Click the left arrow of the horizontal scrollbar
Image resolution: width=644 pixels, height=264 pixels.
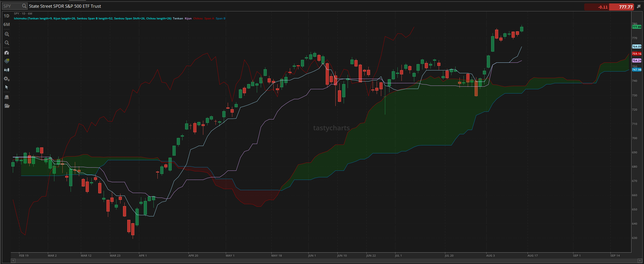13,261
